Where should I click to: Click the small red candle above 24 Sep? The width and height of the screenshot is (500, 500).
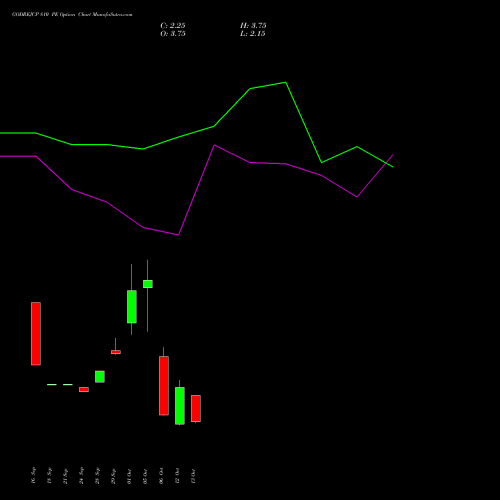[84, 389]
